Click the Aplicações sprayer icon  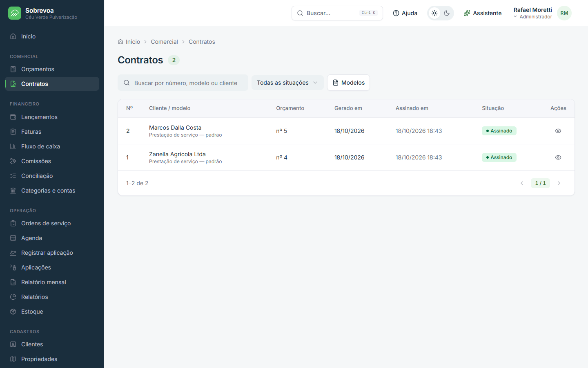pos(13,267)
